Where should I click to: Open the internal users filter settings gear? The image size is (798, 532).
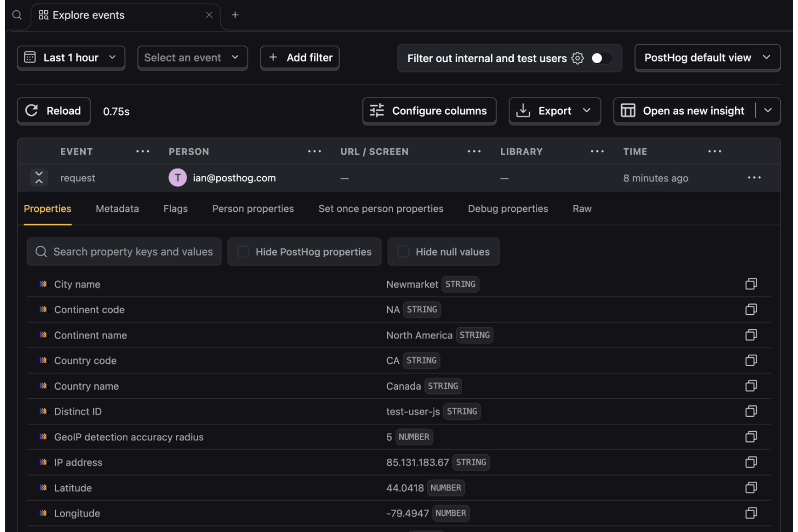tap(577, 58)
